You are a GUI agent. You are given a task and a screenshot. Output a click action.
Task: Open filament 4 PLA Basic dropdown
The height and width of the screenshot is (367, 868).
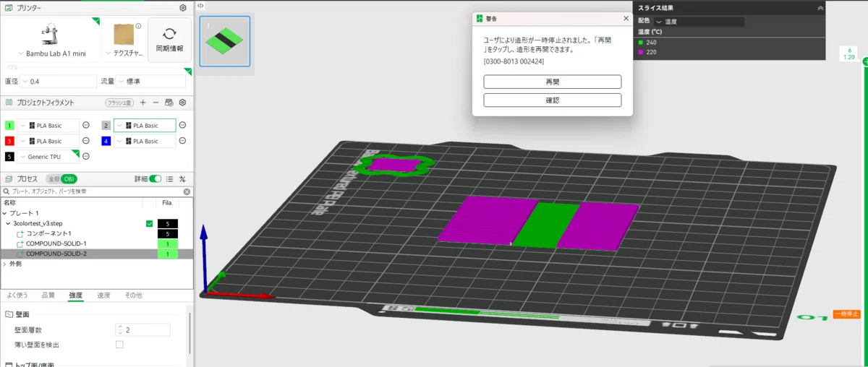(145, 141)
